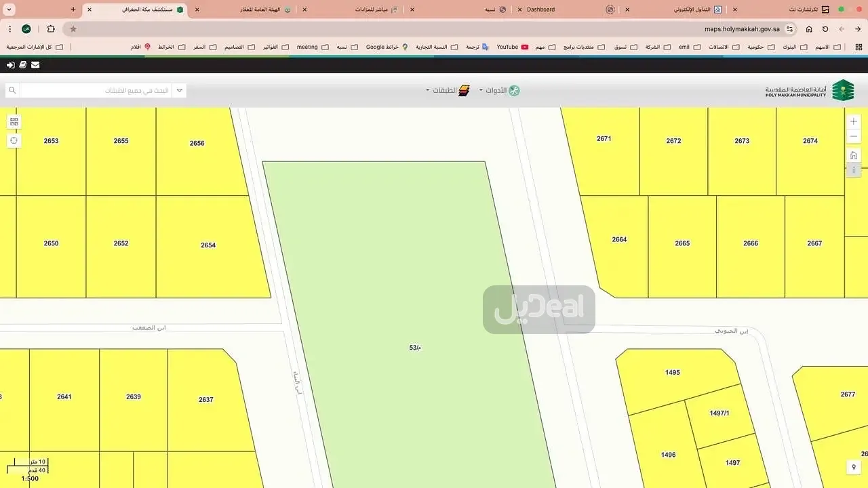The image size is (868, 488).
Task: Open the search layer filter dropdown arrow
Action: [x=179, y=90]
